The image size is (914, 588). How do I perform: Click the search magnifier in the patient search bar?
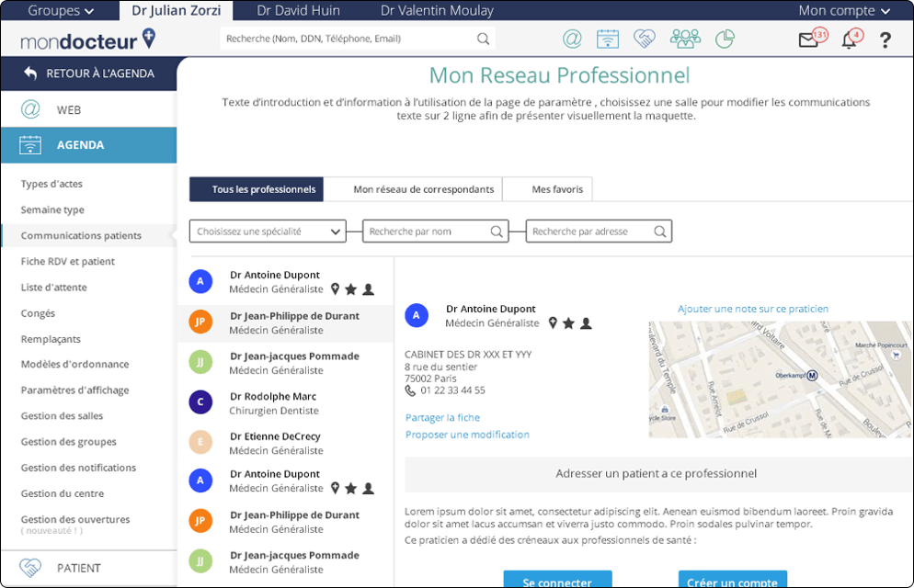(483, 39)
